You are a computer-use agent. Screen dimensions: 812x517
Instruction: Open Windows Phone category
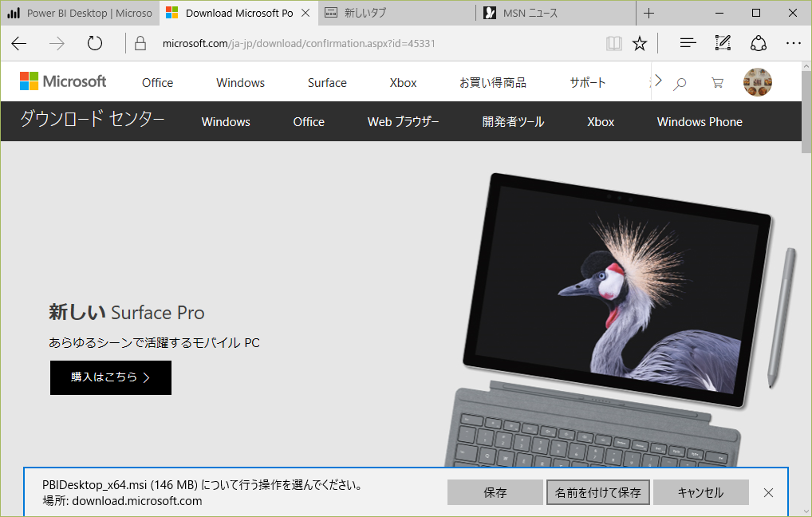[700, 122]
